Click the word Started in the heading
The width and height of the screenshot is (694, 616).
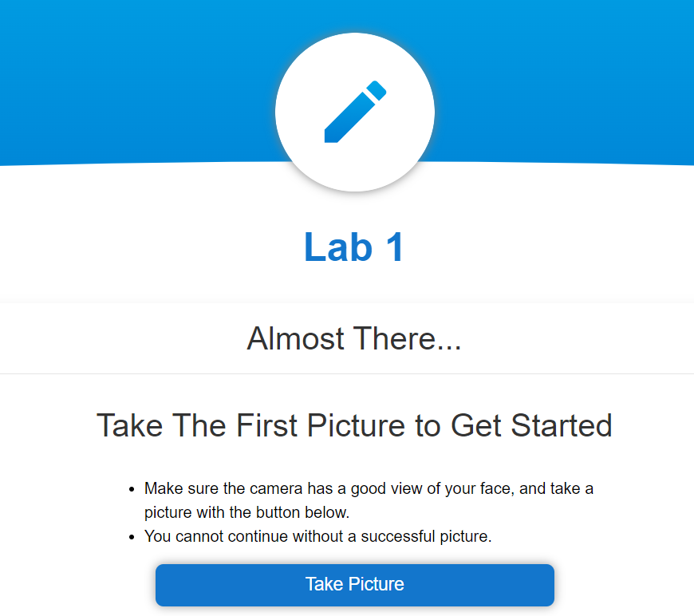pos(562,425)
